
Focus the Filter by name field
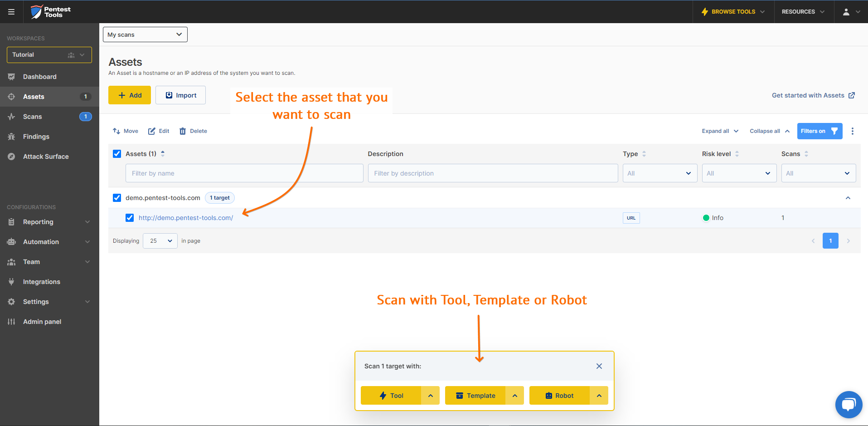[244, 173]
